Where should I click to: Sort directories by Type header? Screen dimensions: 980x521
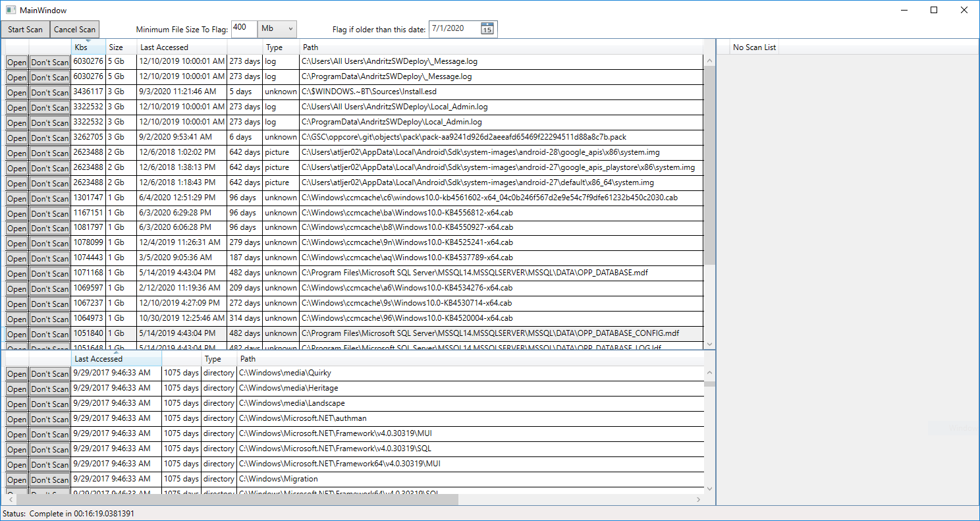[x=219, y=359]
